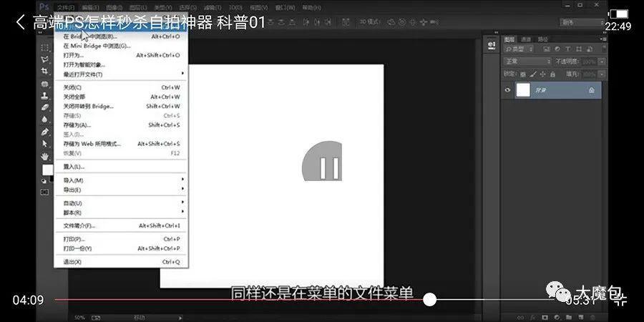Select the Rectangular Marquee tool
This screenshot has width=644, height=322.
(45, 48)
